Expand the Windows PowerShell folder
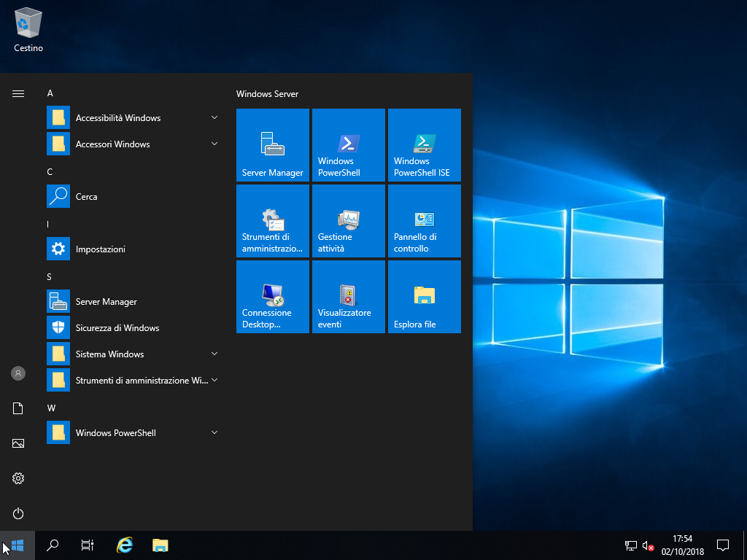 (x=133, y=432)
